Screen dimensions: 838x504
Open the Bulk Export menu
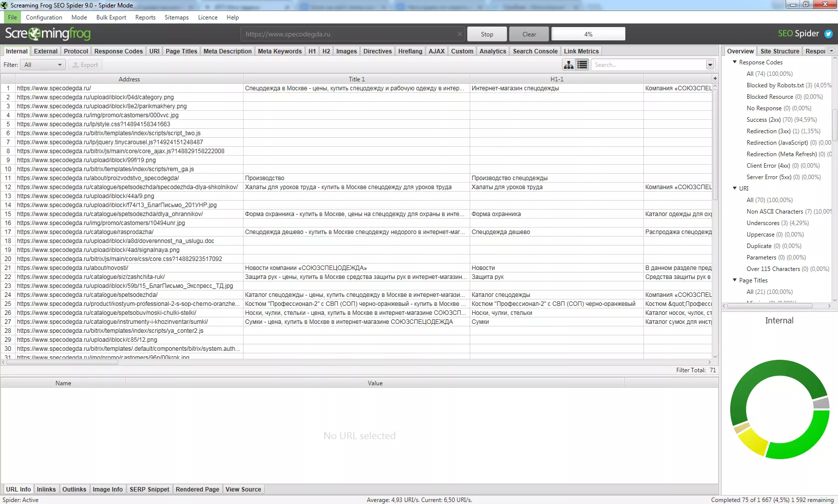[111, 17]
